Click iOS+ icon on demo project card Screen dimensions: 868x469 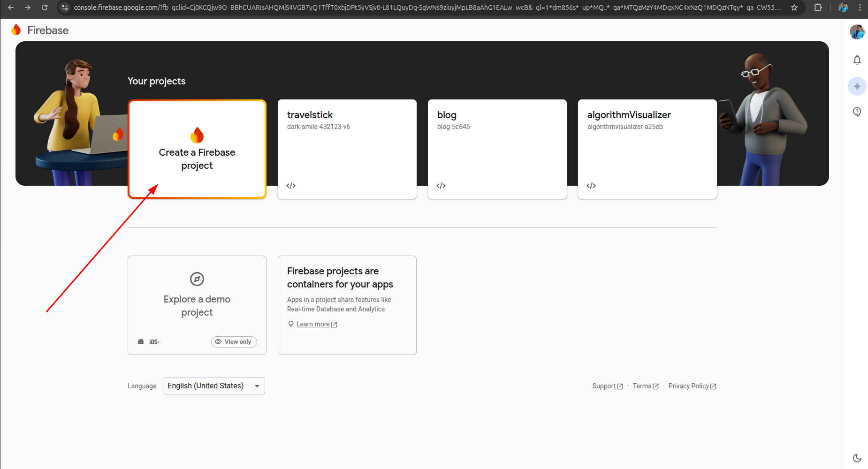tap(154, 342)
